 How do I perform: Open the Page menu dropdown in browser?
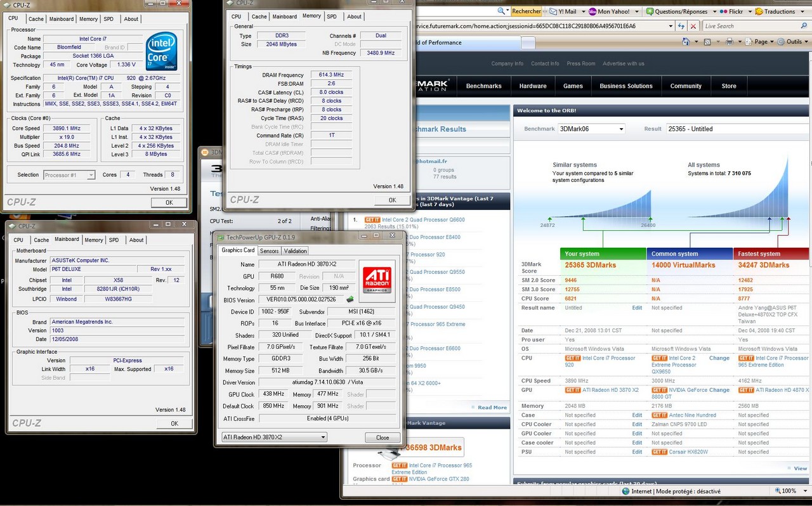pos(761,41)
